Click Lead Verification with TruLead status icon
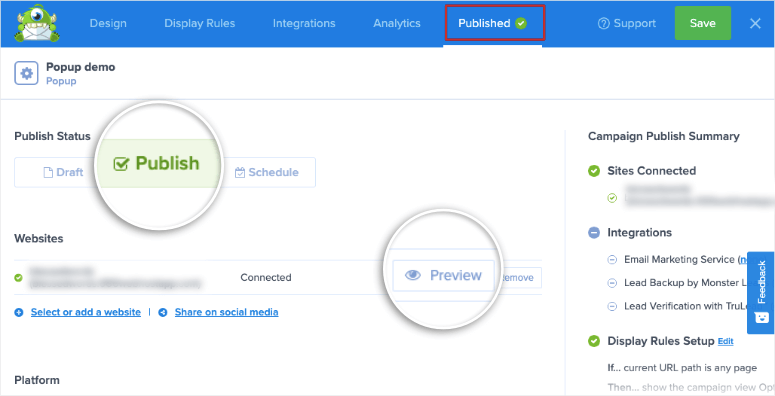Viewport: 775px width, 396px height. coord(612,307)
